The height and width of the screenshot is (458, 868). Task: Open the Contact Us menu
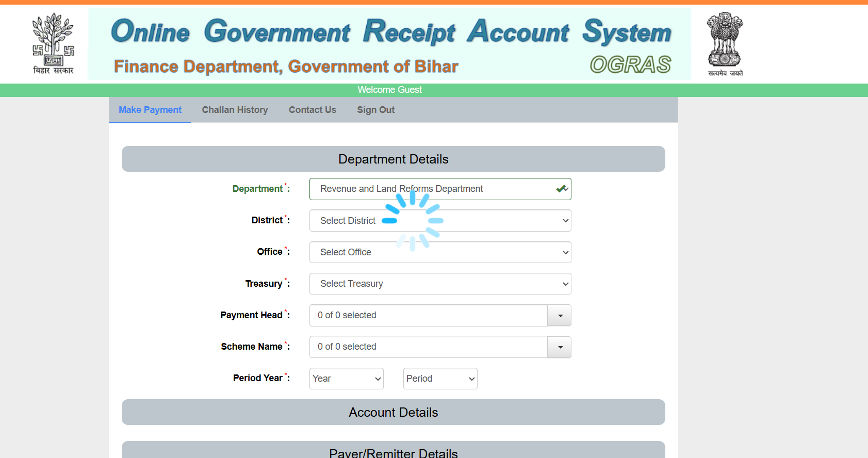click(x=313, y=110)
